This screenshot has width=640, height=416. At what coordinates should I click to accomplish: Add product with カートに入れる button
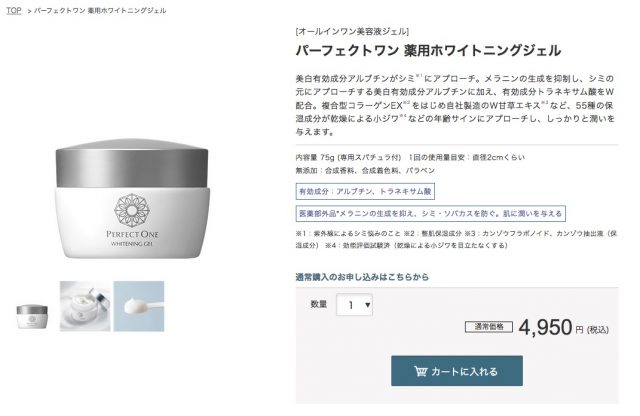(457, 371)
